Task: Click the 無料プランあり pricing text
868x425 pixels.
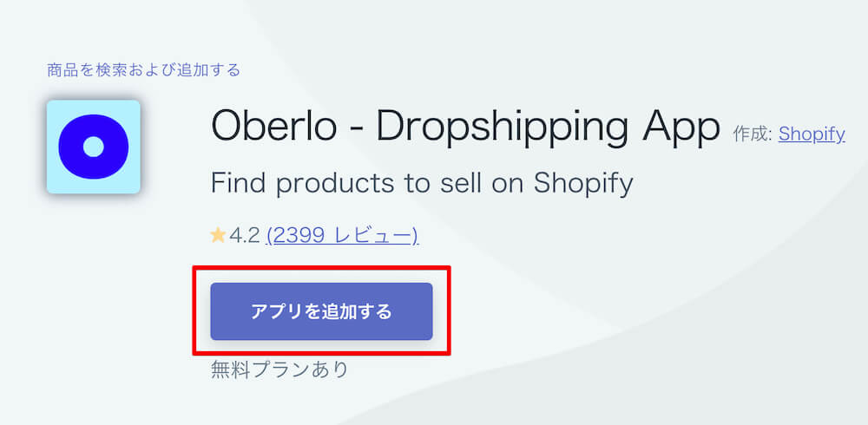Action: (x=279, y=369)
